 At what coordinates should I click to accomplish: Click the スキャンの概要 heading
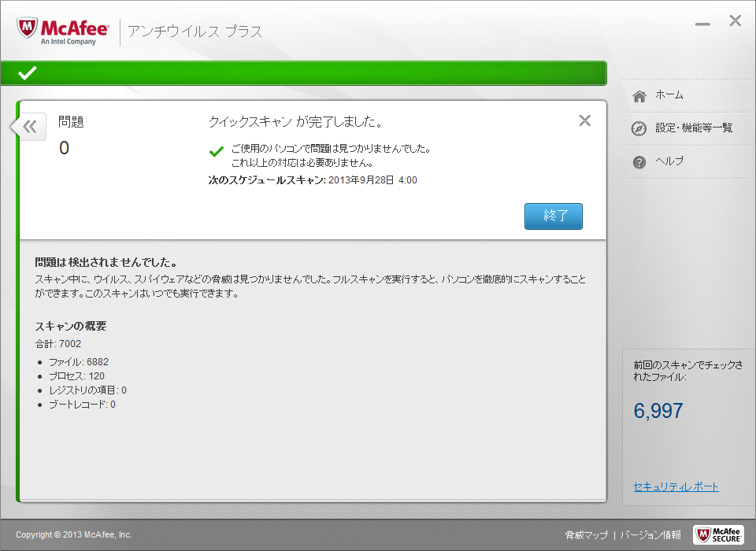click(x=70, y=326)
